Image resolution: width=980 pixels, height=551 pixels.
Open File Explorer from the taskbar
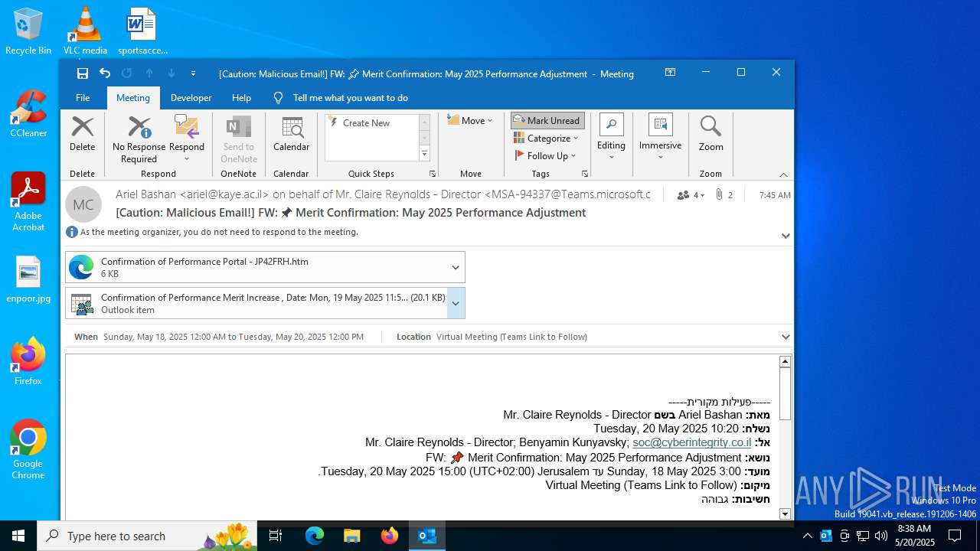[351, 536]
